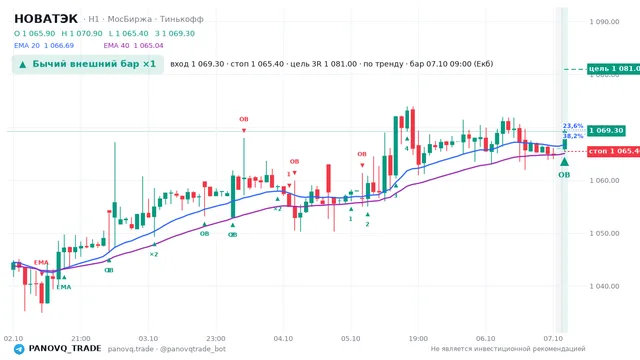The height and width of the screenshot is (360, 640).
Task: Open the panovq.trade · @panovqtrade_bot link
Action: [167, 349]
